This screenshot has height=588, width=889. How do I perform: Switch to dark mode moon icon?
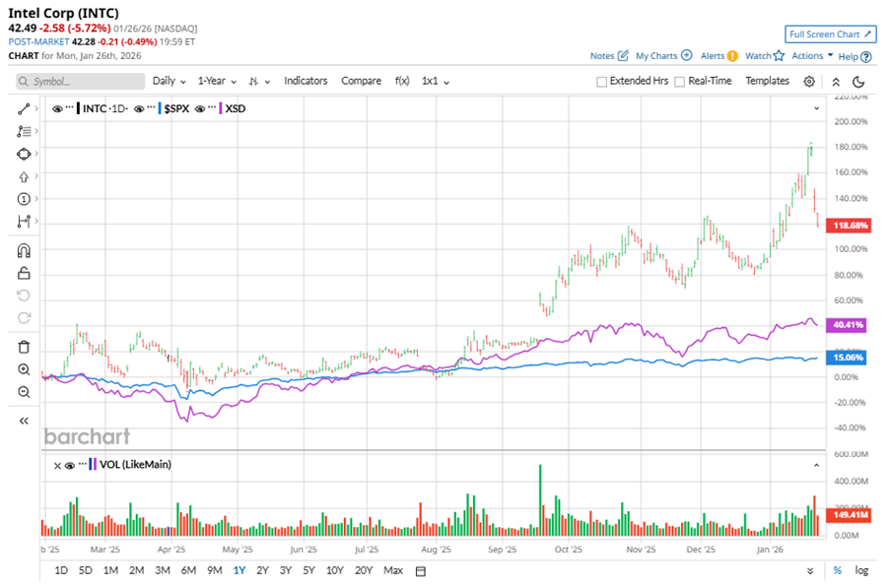(x=859, y=82)
